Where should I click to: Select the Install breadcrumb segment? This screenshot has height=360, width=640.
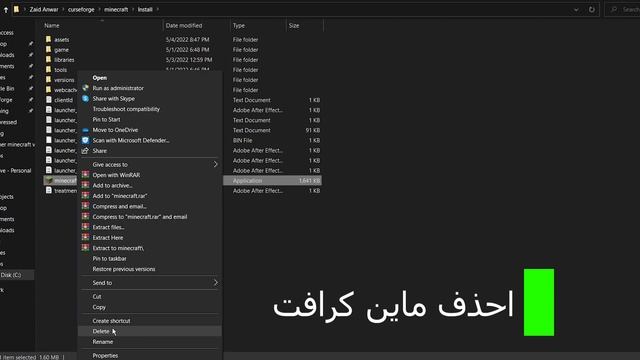(145, 9)
